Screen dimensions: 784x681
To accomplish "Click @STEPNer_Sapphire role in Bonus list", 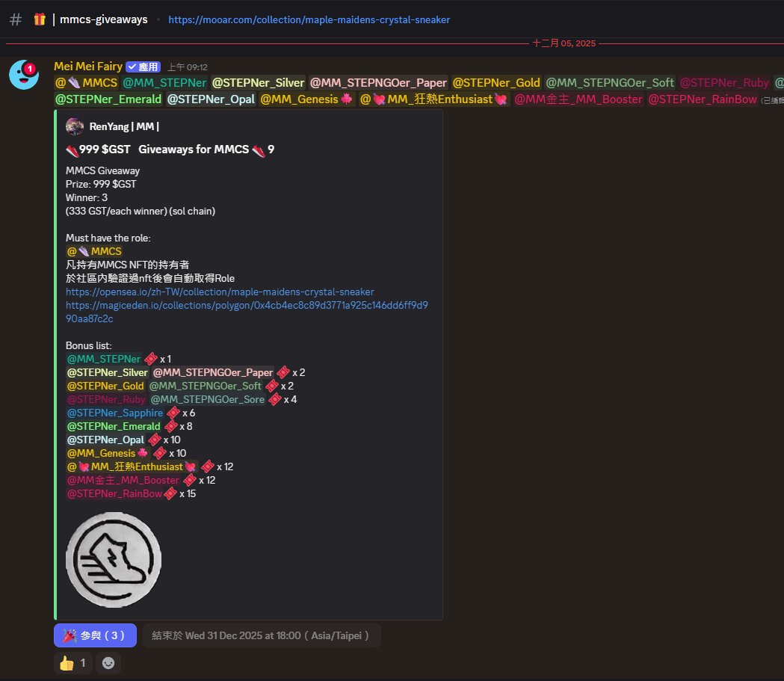I will tap(115, 413).
